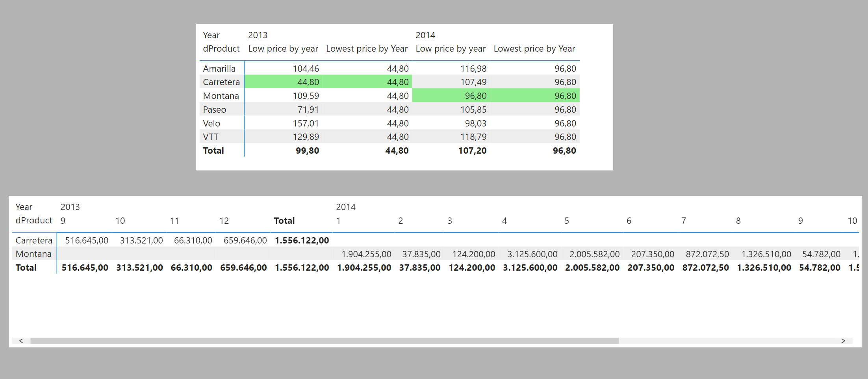Viewport: 868px width, 379px height.
Task: Click the 109,59 value for Montana
Action: [x=306, y=96]
